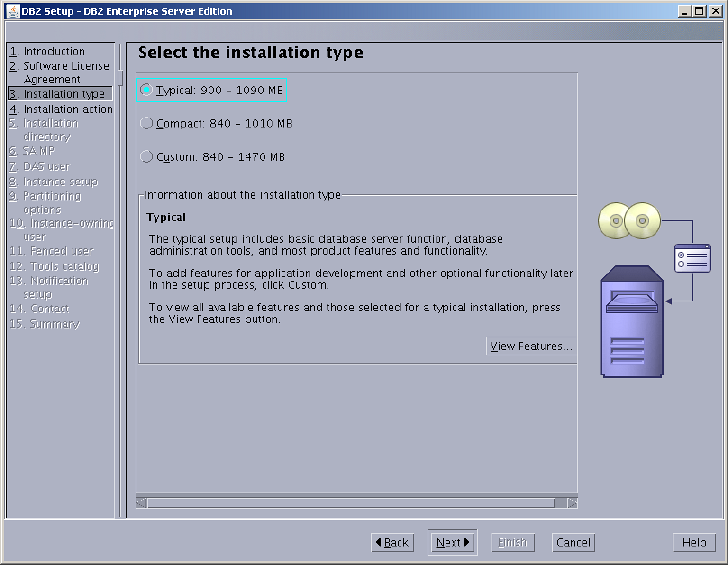This screenshot has height=565, width=728.
Task: Cancel the DB2 setup
Action: tap(573, 542)
